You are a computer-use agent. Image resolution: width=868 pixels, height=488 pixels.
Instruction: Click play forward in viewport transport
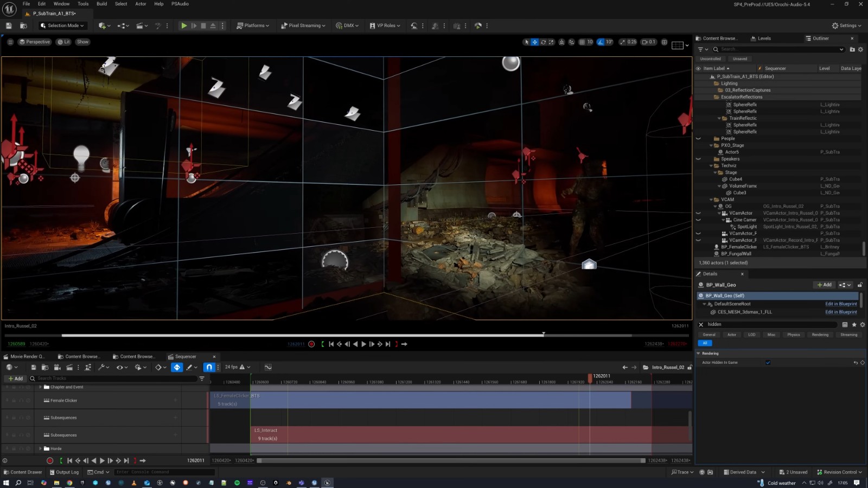coord(363,344)
